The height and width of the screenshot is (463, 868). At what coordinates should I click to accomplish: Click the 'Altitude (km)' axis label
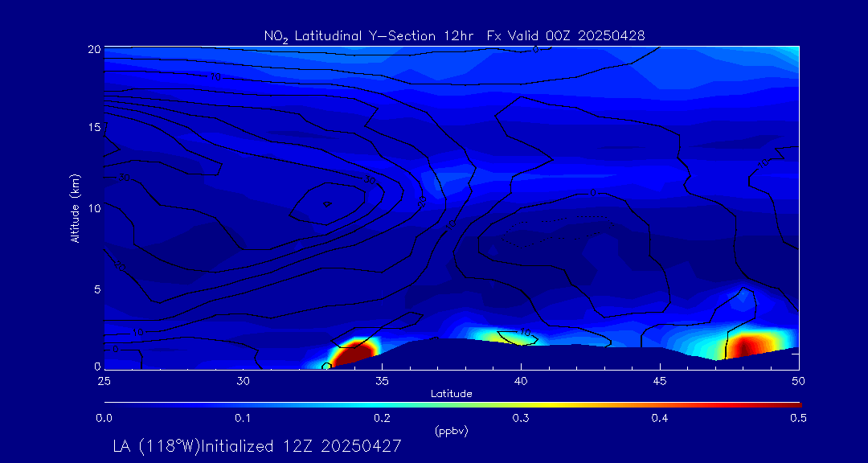click(x=76, y=207)
